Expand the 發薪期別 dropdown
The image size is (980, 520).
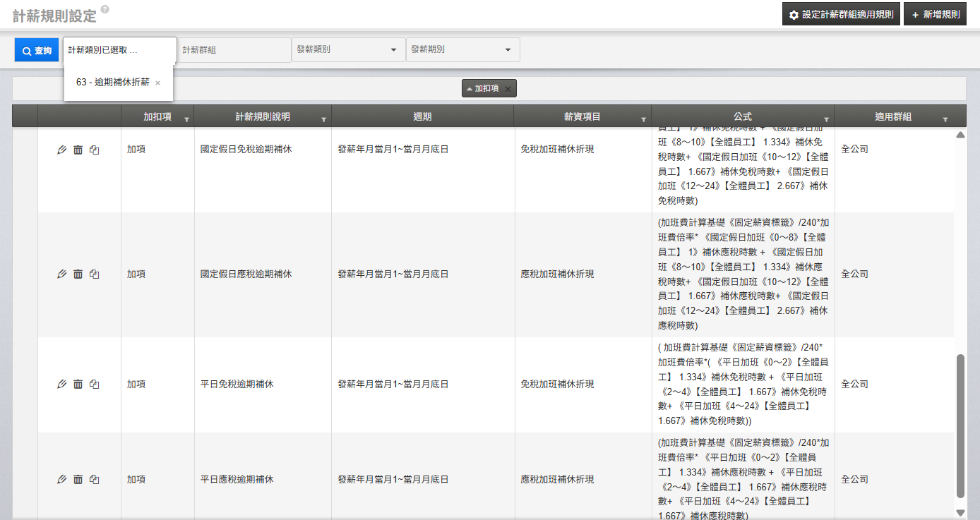(508, 50)
